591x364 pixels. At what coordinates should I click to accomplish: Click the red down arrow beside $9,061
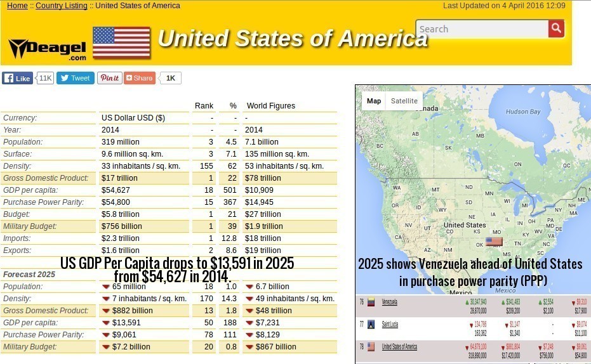[106, 335]
